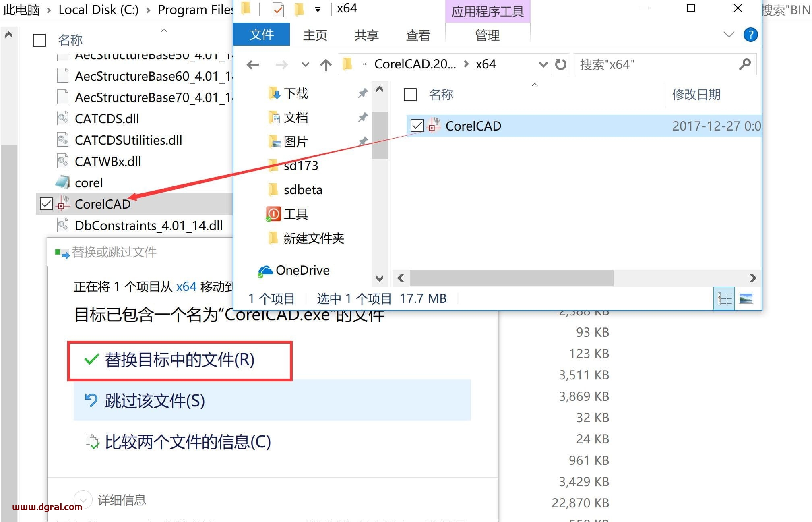This screenshot has height=522, width=812.
Task: Click the horizontal scrollbar in x64 file list
Action: pyautogui.click(x=511, y=278)
